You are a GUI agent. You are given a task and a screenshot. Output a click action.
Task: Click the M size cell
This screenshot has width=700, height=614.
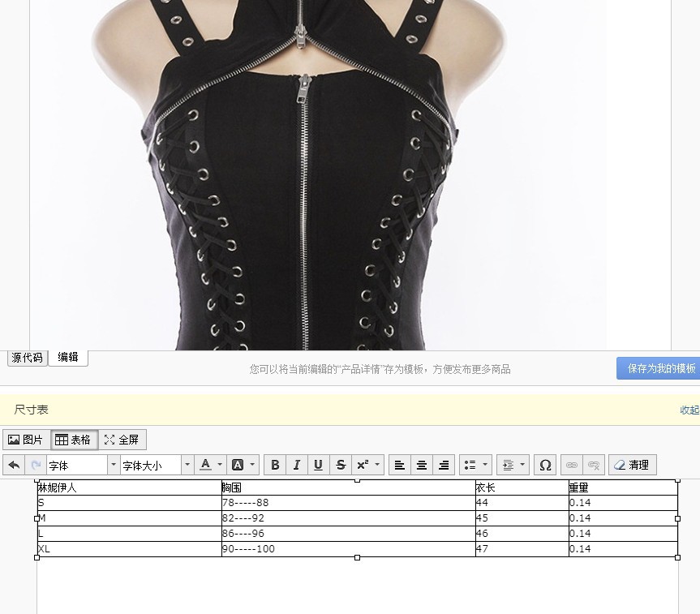130,518
